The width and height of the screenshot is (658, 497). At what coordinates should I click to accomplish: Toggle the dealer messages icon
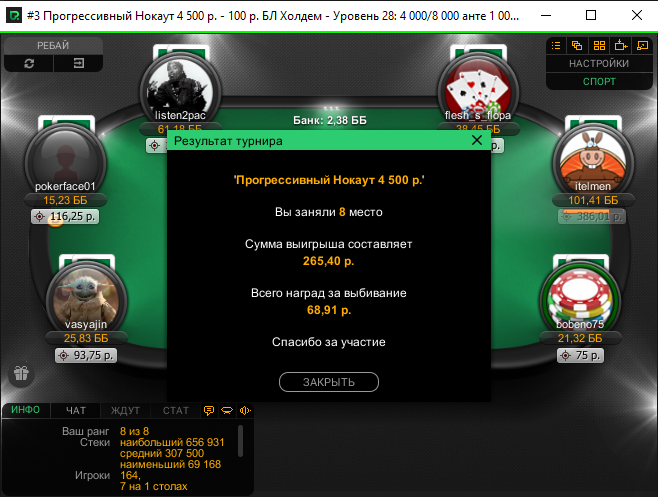click(x=227, y=411)
